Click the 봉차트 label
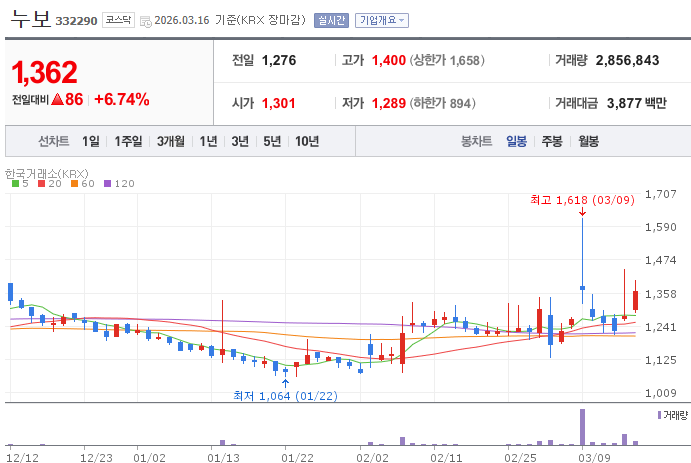691x463 pixels. click(x=476, y=141)
